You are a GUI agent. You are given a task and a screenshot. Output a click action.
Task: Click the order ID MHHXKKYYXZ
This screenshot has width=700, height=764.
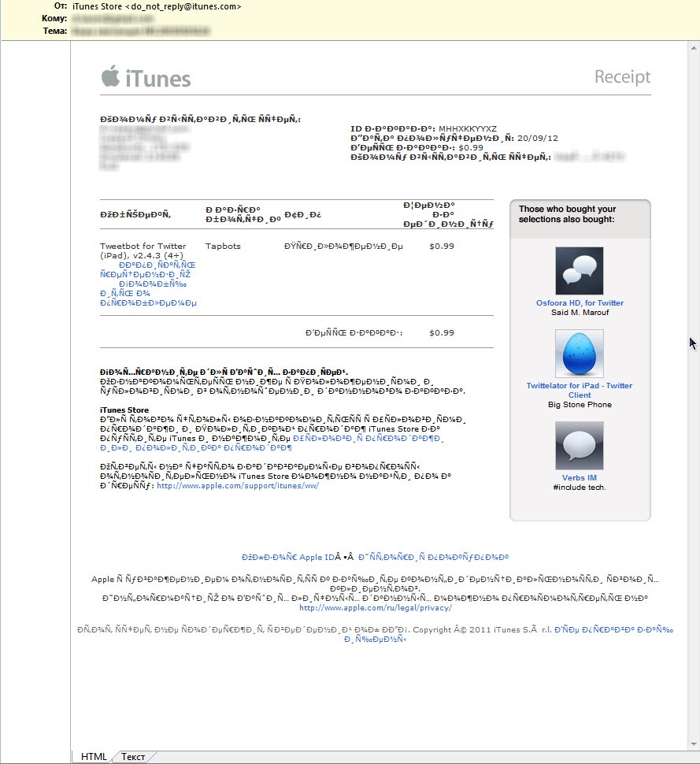468,128
